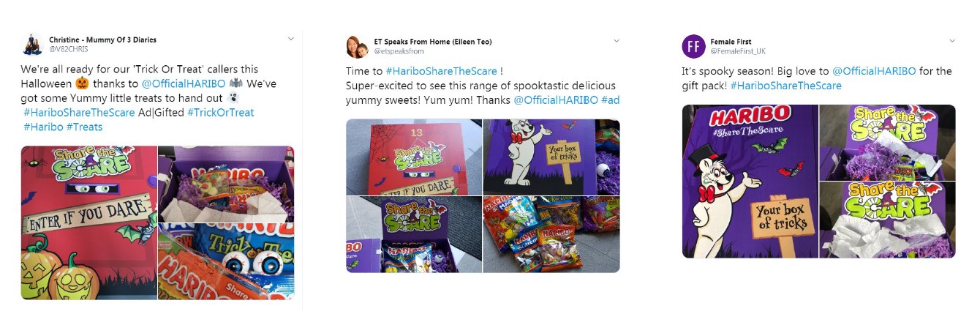Open the @OfficialHARIBO mention in Christine's tweet
Viewport: 980px width, 325px height.
(x=184, y=83)
